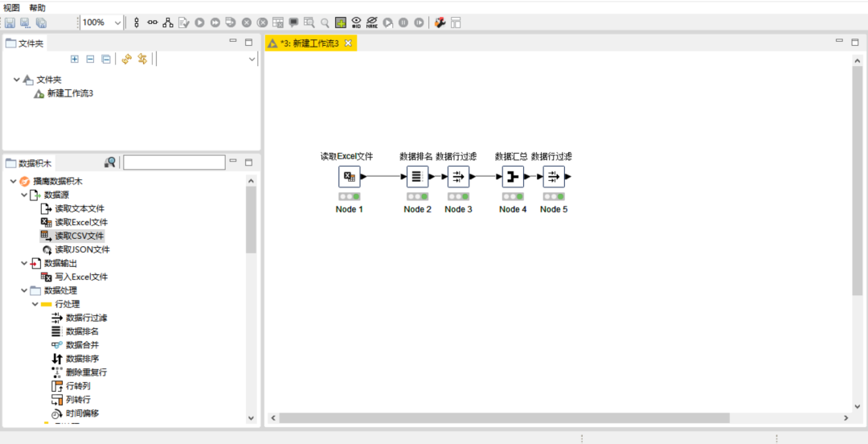Click execute and open views icon

tap(231, 23)
